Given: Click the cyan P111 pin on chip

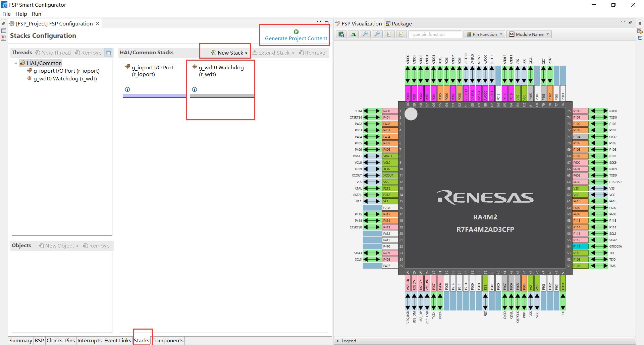Looking at the screenshot, I should 580,246.
